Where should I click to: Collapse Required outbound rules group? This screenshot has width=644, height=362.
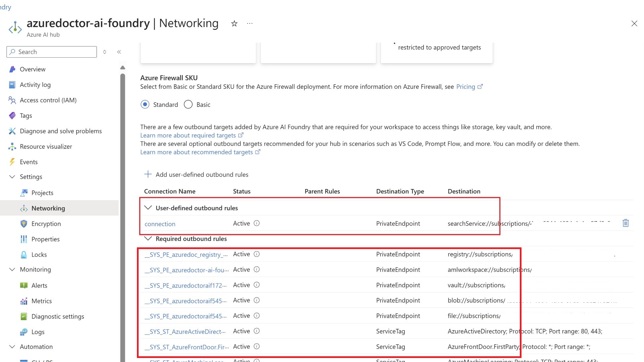pos(148,239)
